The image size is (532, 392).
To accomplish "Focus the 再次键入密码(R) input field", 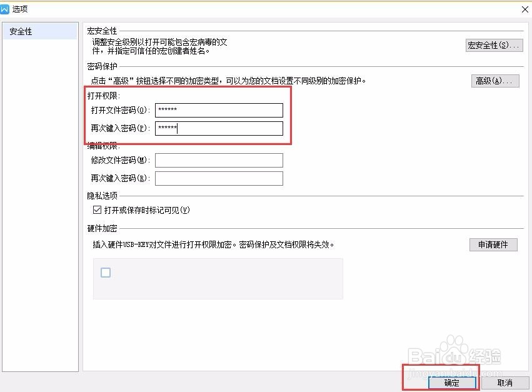I will [x=219, y=179].
